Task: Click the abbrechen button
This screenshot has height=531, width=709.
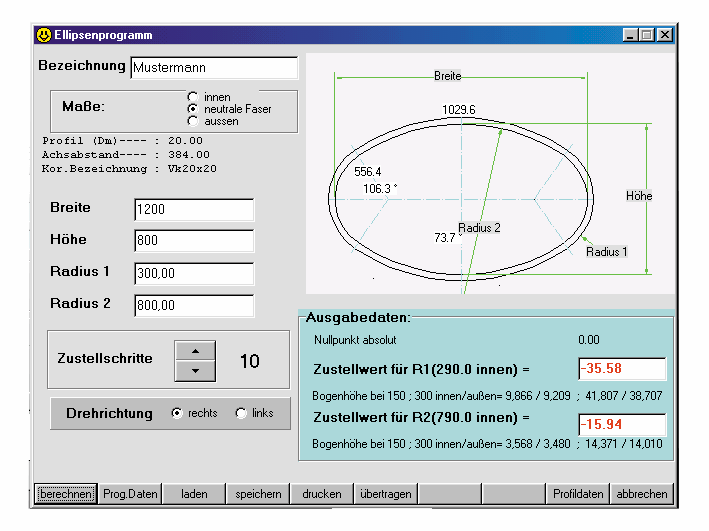Action: click(642, 493)
